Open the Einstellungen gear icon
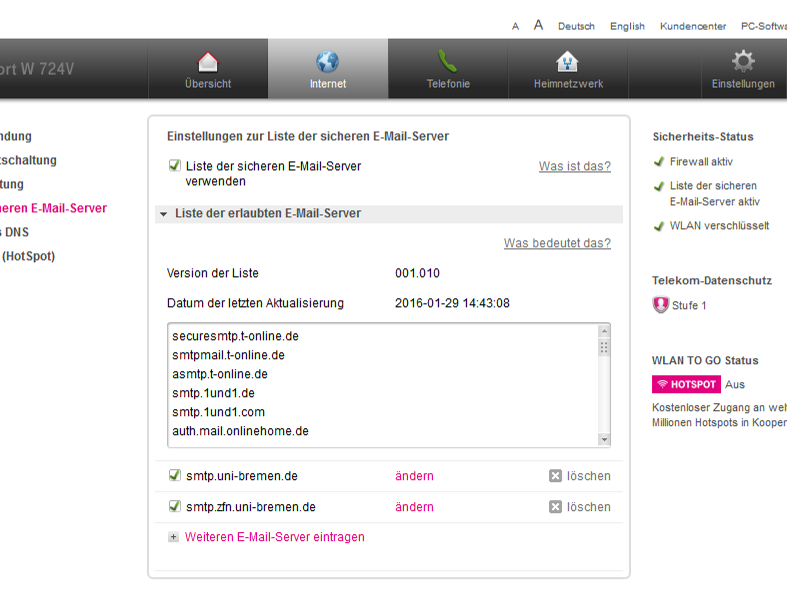 (x=742, y=60)
